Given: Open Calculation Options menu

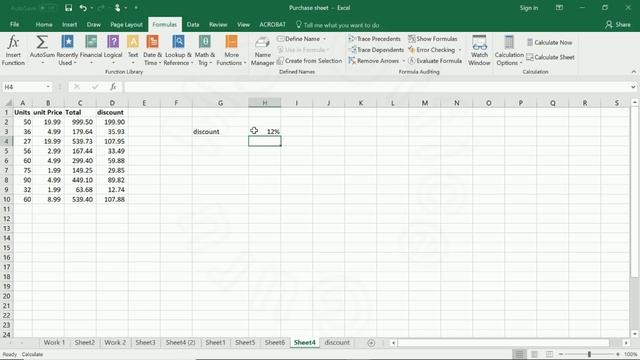Looking at the screenshot, I should [509, 51].
